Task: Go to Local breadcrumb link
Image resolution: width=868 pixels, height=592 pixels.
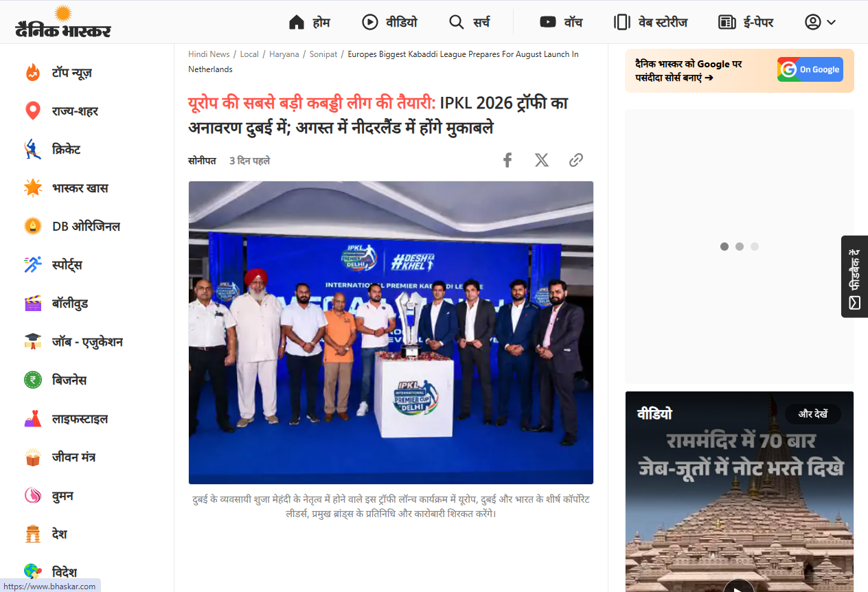Action: tap(249, 54)
